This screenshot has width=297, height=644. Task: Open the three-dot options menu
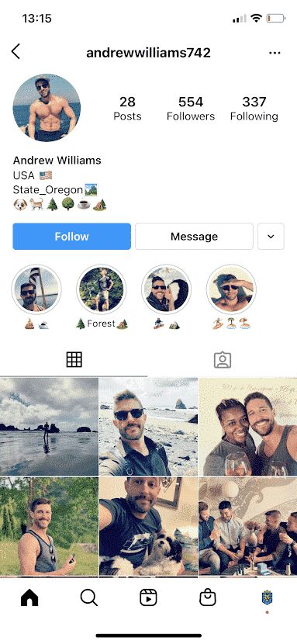[275, 53]
